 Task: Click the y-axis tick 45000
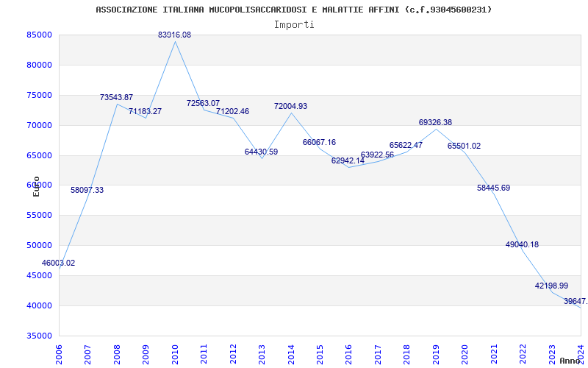[39, 275]
